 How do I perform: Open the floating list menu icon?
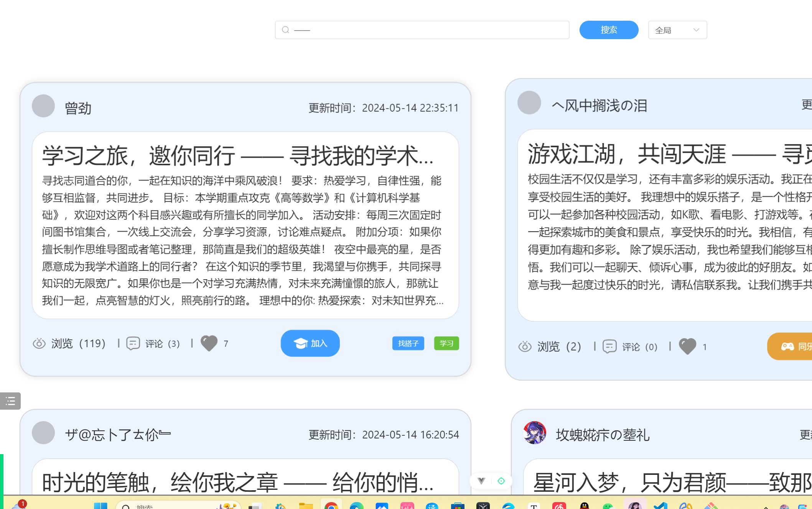10,401
